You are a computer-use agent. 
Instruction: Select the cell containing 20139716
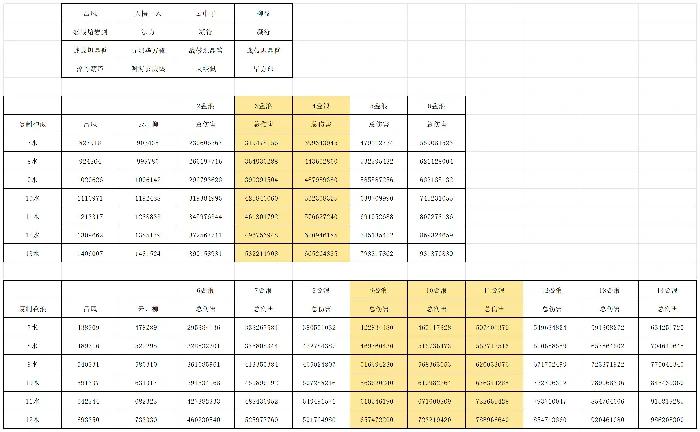tap(206, 160)
